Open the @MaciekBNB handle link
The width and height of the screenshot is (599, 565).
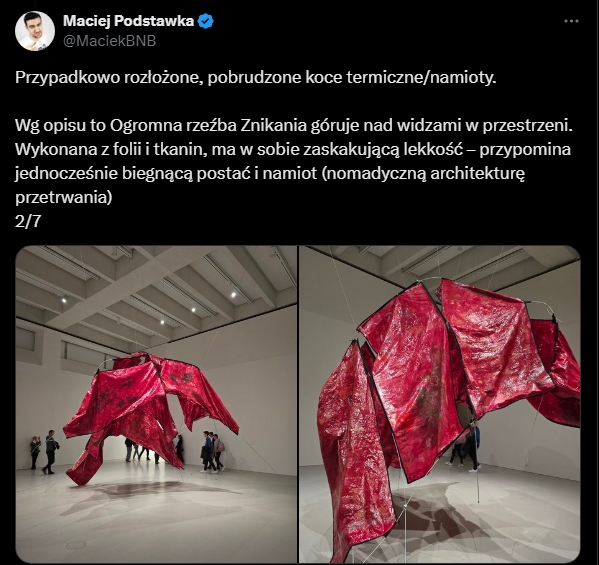(x=109, y=41)
